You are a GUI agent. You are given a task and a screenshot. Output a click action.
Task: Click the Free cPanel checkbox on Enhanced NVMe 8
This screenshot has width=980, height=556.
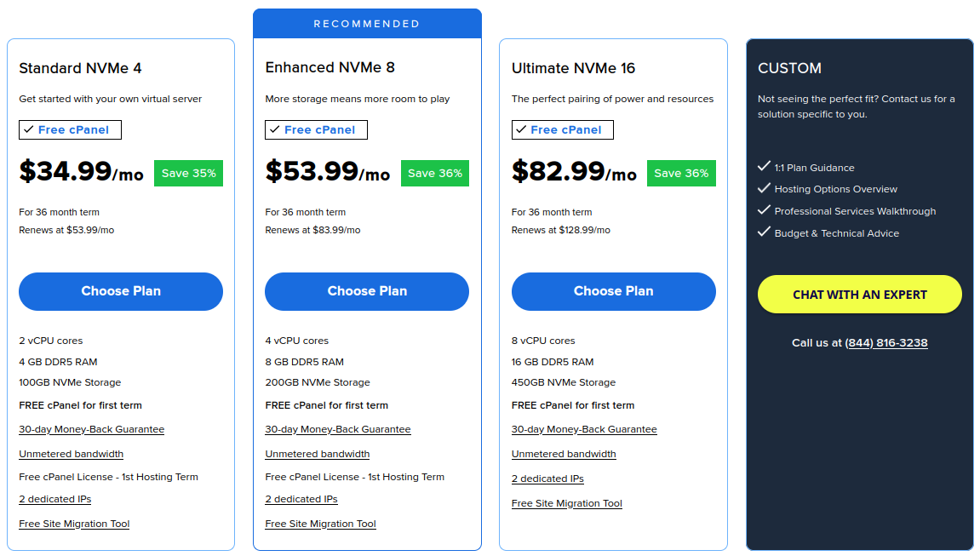pyautogui.click(x=316, y=129)
